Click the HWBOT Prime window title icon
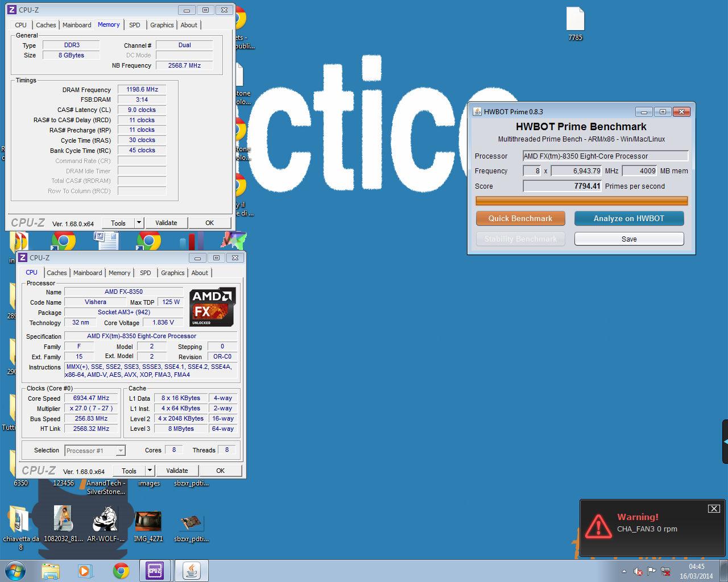 point(477,111)
